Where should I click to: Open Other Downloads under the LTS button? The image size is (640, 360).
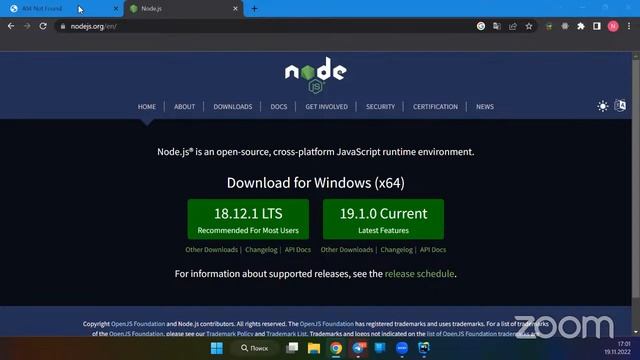click(211, 249)
